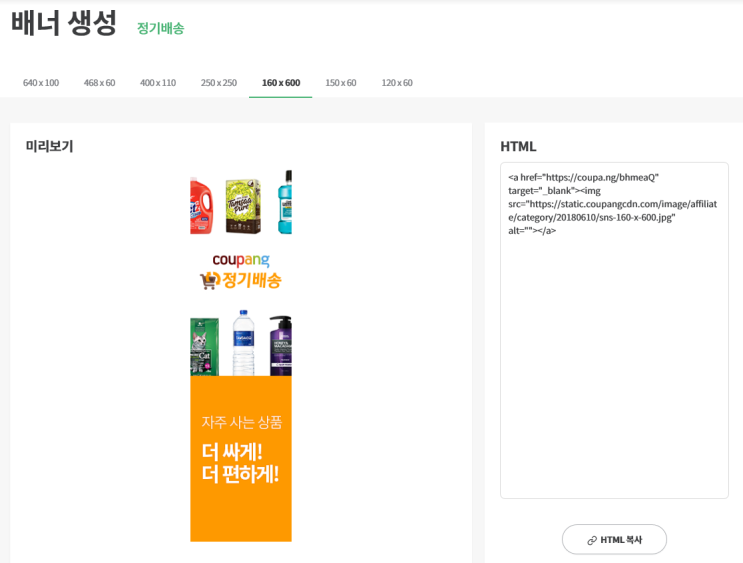Click the 정기배송 green label near the title
Viewport: 743px width, 563px height.
tap(161, 28)
